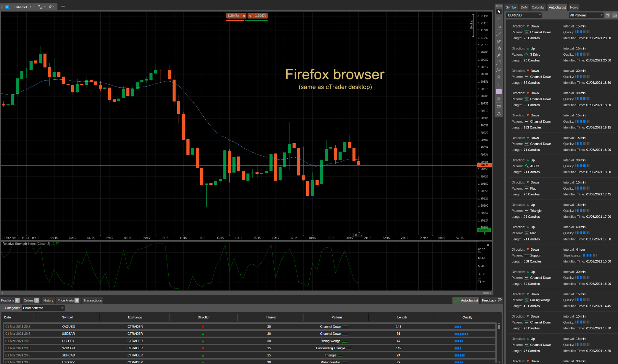
Task: Click the chart horizontal scrollbar thumb
Action: (486, 293)
